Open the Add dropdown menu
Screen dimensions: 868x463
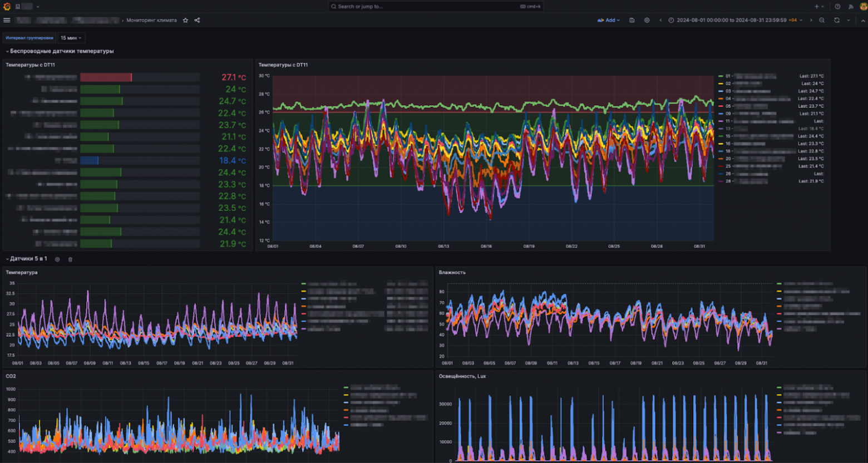608,20
